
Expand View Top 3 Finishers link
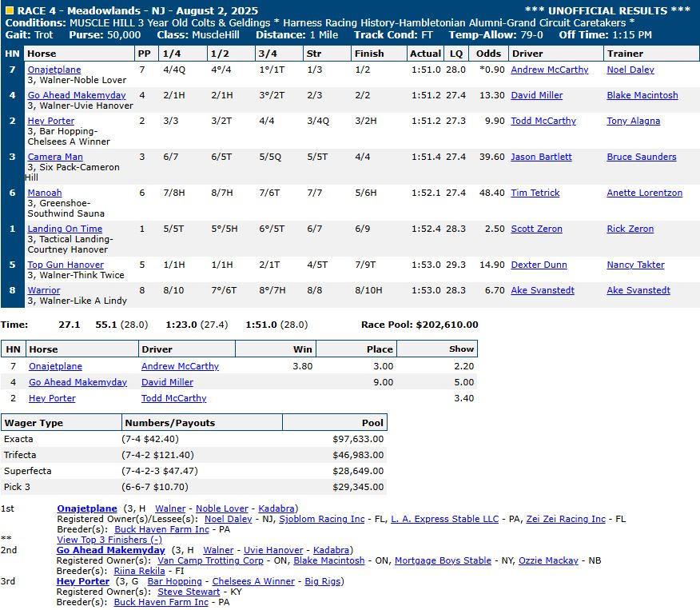coord(109,540)
